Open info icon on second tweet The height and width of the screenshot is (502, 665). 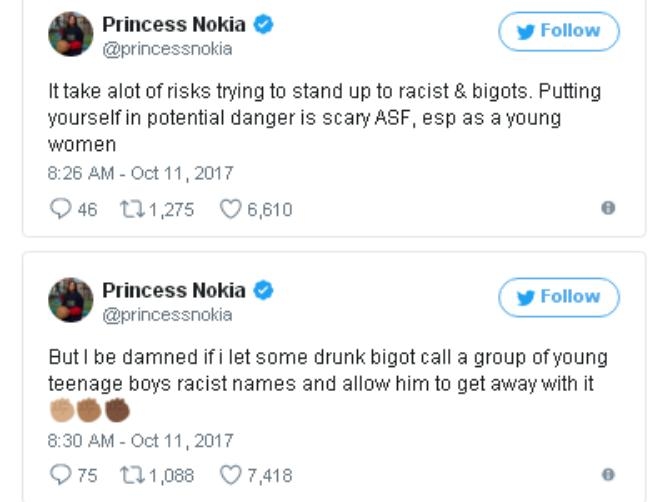607,474
